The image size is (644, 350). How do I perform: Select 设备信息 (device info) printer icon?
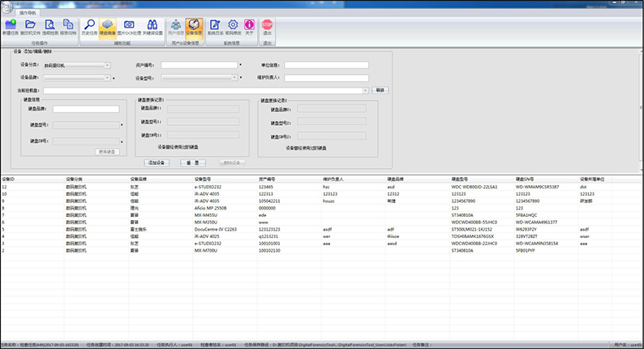194,28
